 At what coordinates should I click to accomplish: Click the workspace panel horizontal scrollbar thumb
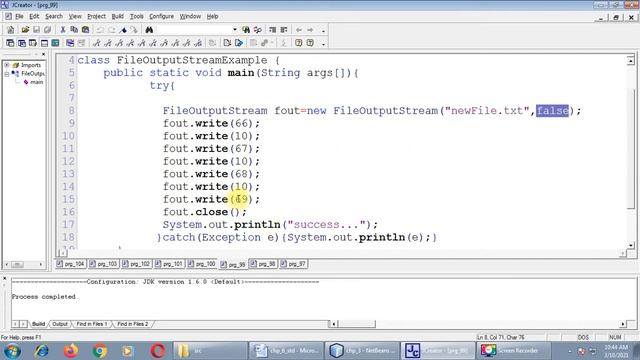click(x=17, y=264)
